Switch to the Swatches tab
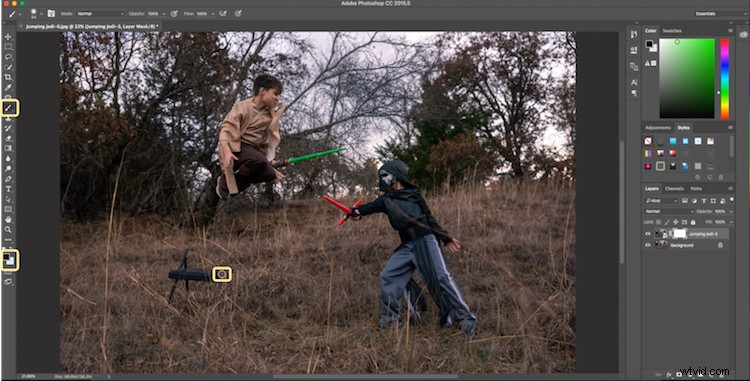750x381 pixels. (x=672, y=31)
